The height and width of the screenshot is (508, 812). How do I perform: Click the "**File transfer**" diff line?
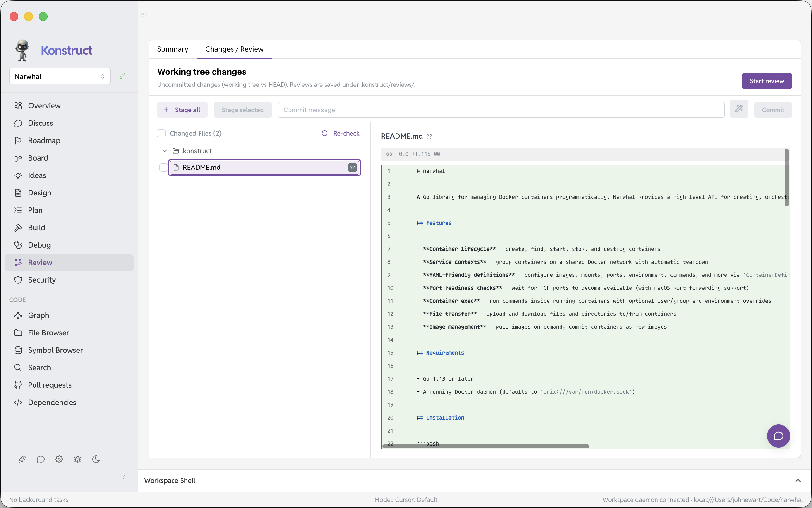pyautogui.click(x=546, y=314)
